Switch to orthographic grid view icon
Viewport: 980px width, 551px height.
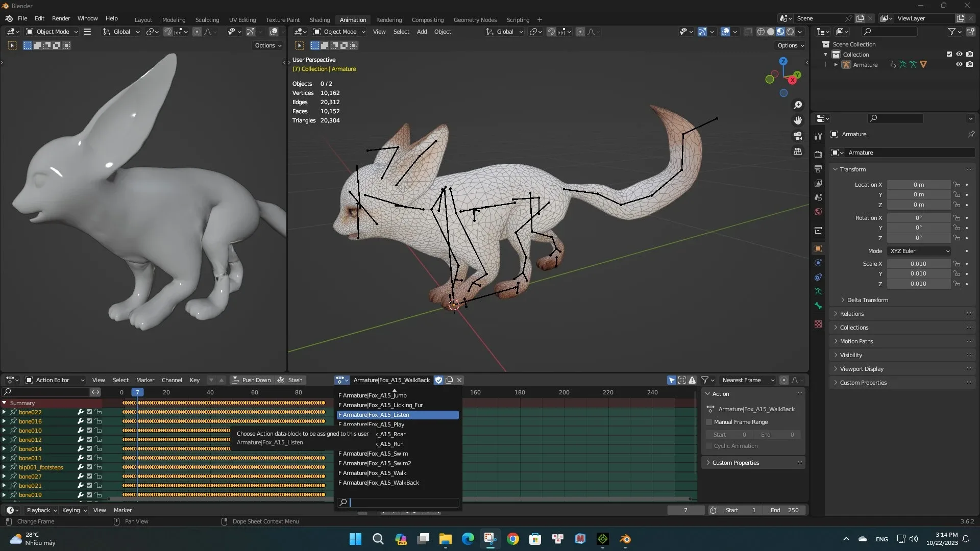pos(798,152)
